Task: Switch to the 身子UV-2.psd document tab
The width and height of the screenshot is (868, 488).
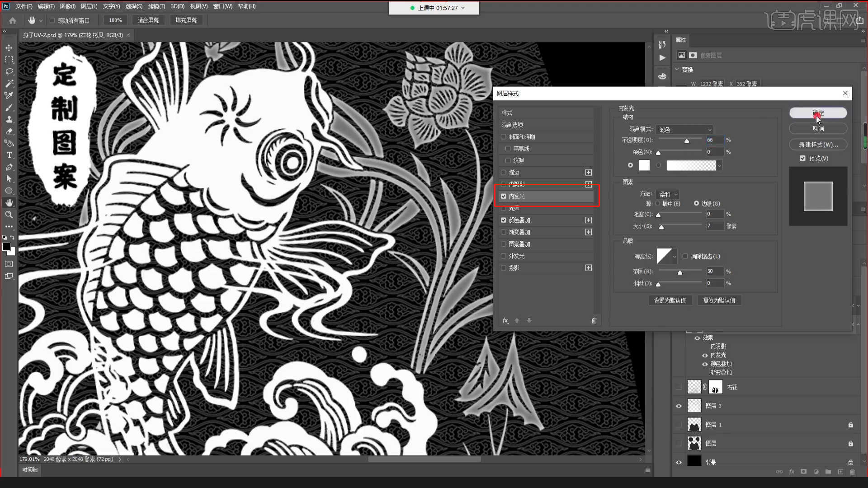Action: [x=73, y=35]
